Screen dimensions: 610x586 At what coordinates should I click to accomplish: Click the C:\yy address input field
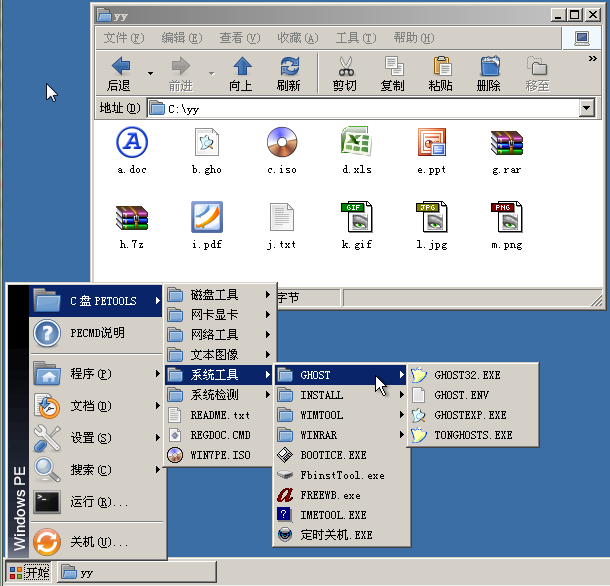[363, 108]
